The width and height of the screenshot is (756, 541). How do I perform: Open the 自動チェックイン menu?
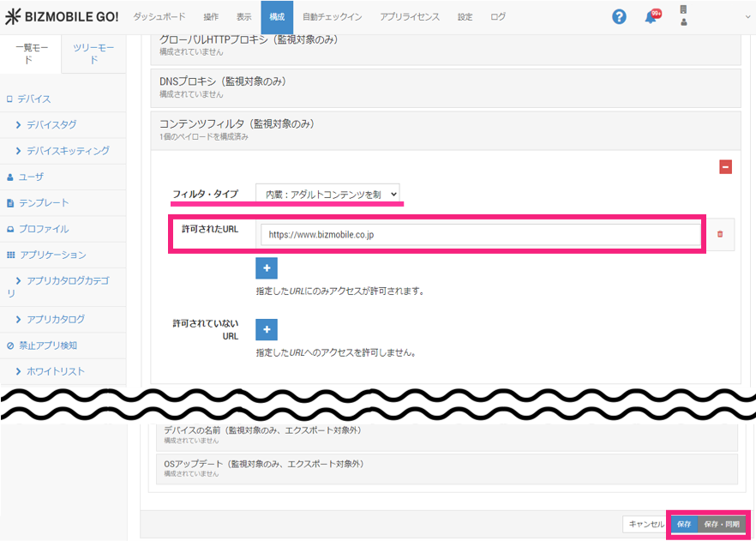pos(332,17)
